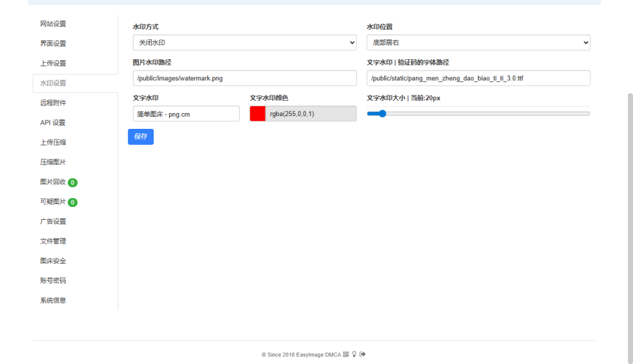Select the 水印设置 tab

[x=75, y=83]
